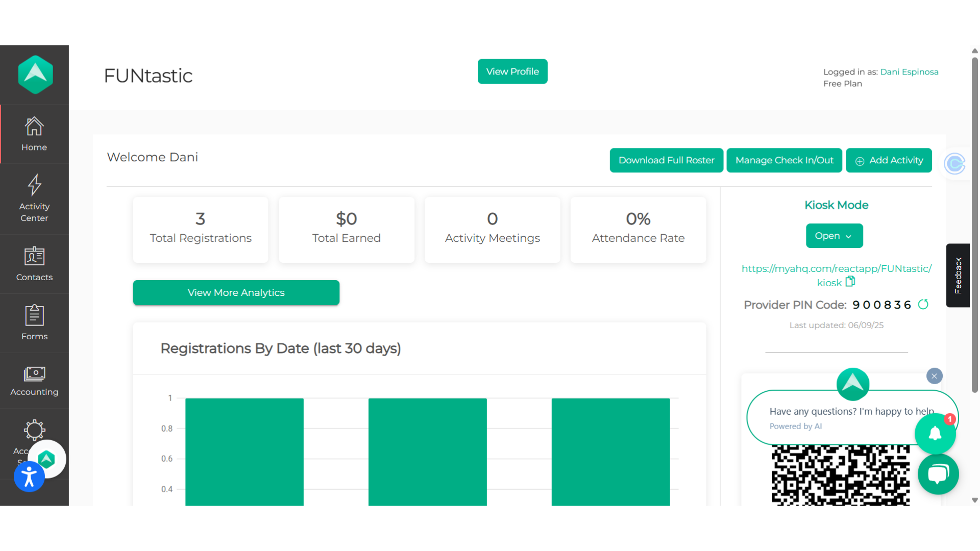Screen dimensions: 980x551
Task: Navigate to Home in the sidebar
Action: pyautogui.click(x=34, y=134)
